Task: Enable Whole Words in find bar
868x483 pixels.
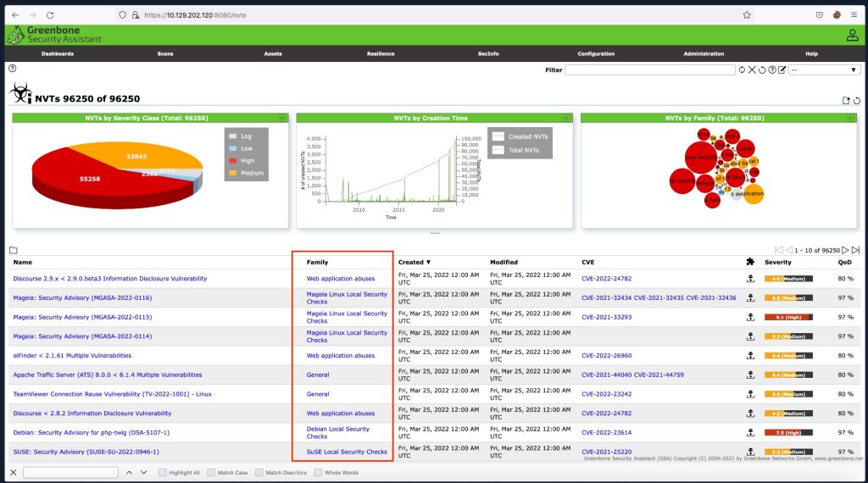Action: point(319,473)
